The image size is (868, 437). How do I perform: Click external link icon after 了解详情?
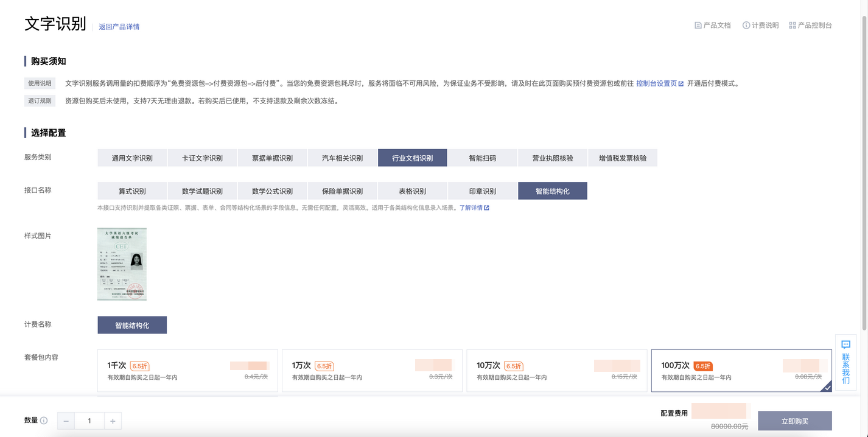click(486, 208)
